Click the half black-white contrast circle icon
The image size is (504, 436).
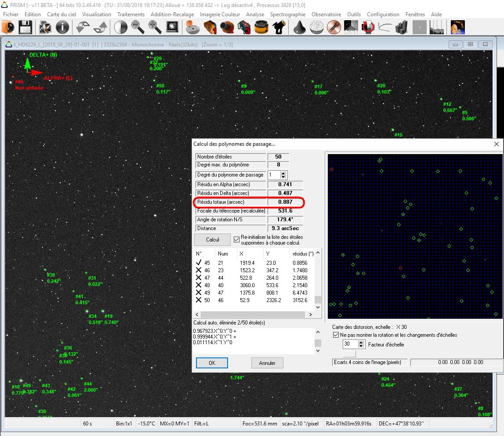[x=120, y=28]
